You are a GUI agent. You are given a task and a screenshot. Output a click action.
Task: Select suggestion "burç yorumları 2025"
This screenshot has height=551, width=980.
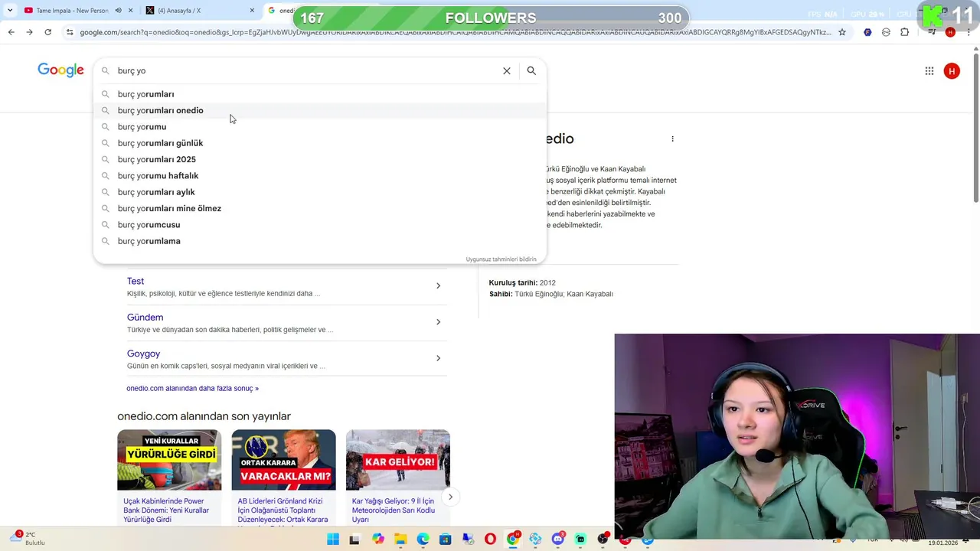[320, 159]
